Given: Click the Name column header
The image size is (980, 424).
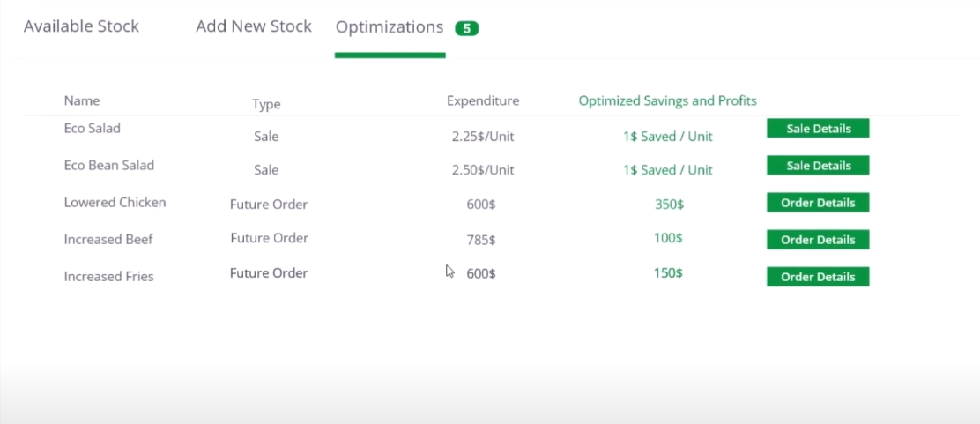Looking at the screenshot, I should coord(82,100).
